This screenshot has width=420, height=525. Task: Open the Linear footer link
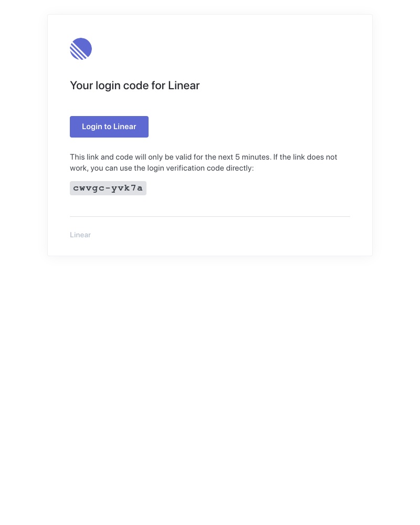coord(80,235)
